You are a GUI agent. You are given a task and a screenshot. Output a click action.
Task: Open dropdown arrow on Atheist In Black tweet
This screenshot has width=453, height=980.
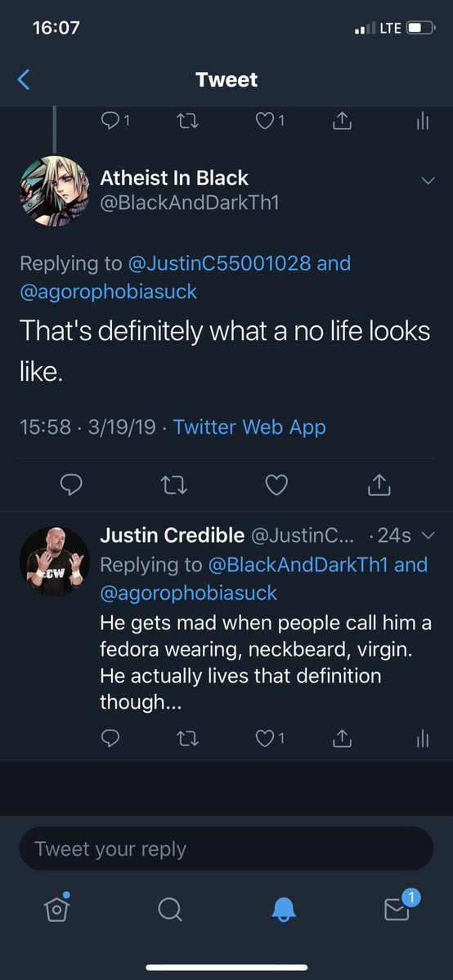[428, 181]
